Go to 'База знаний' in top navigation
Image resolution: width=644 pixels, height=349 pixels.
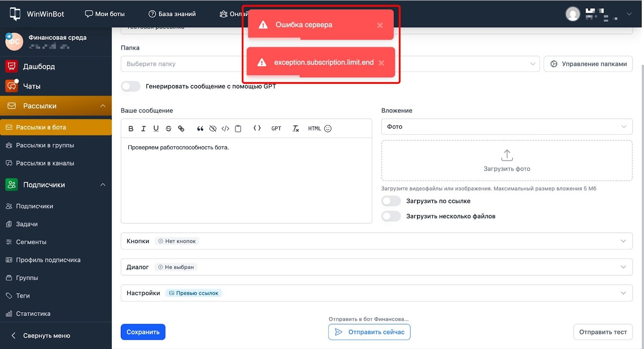tap(172, 14)
